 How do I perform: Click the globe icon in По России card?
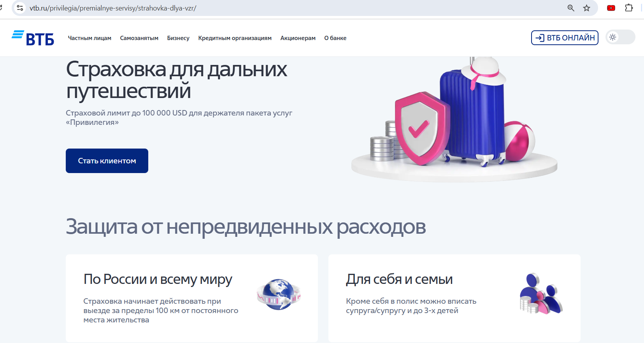pyautogui.click(x=279, y=294)
